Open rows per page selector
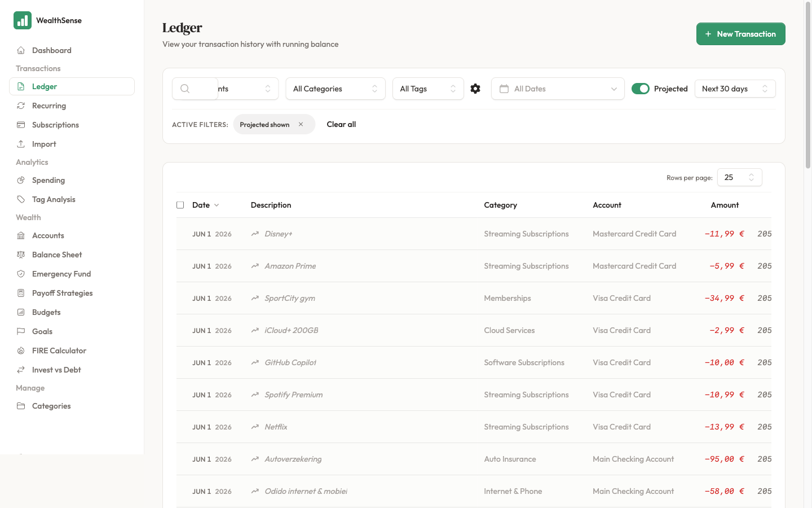812x508 pixels. pyautogui.click(x=739, y=177)
